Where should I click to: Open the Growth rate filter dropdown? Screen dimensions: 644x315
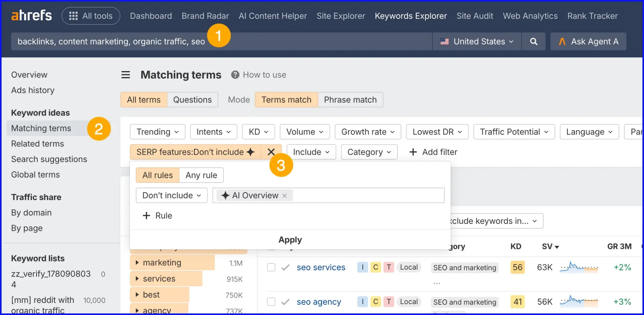click(368, 132)
